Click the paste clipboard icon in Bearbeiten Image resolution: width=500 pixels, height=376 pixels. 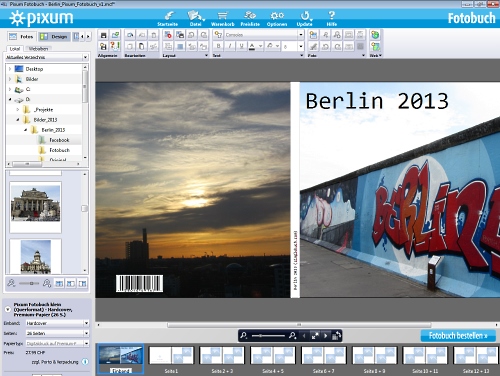pyautogui.click(x=142, y=46)
